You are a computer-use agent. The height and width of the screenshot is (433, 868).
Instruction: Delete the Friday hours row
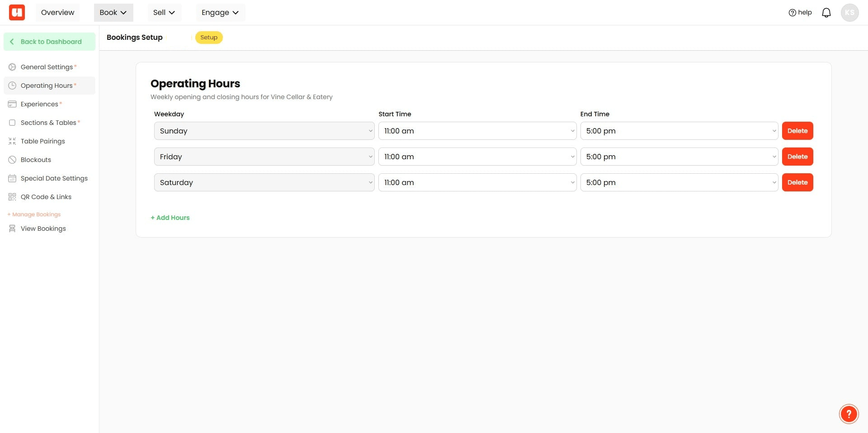797,157
